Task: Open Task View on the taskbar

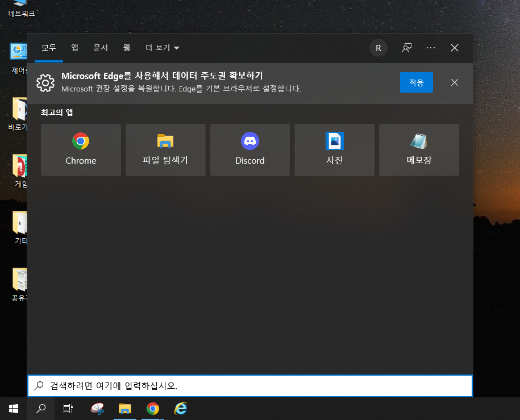Action: (x=68, y=409)
